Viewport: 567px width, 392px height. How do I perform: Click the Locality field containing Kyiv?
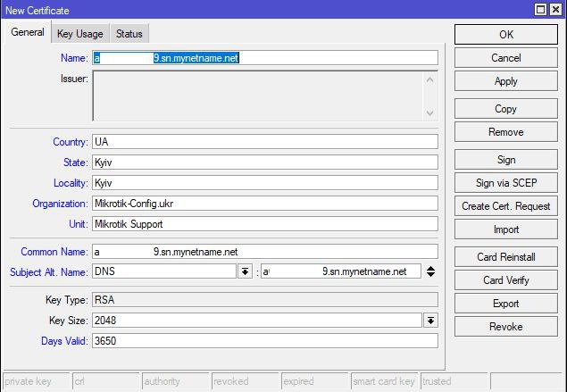(x=265, y=183)
